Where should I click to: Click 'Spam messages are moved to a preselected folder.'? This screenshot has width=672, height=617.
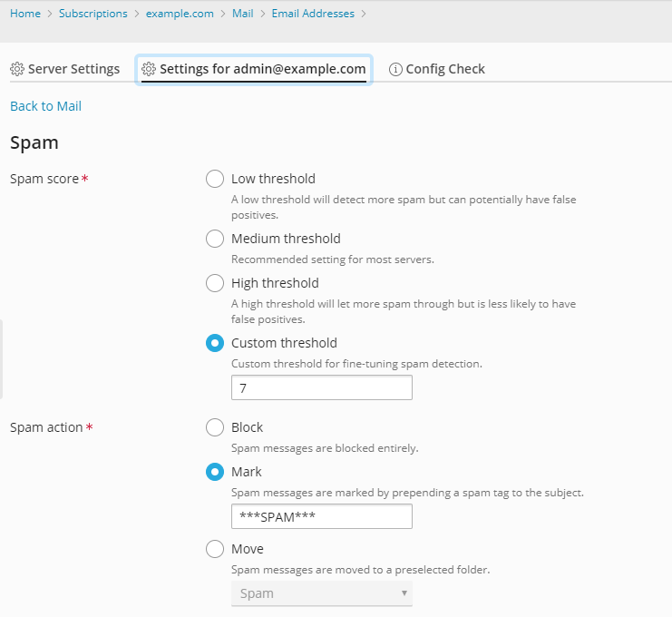coord(360,570)
